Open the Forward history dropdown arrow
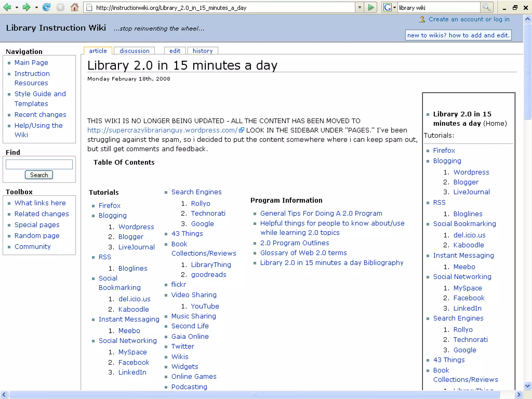532x399 pixels. pos(36,8)
